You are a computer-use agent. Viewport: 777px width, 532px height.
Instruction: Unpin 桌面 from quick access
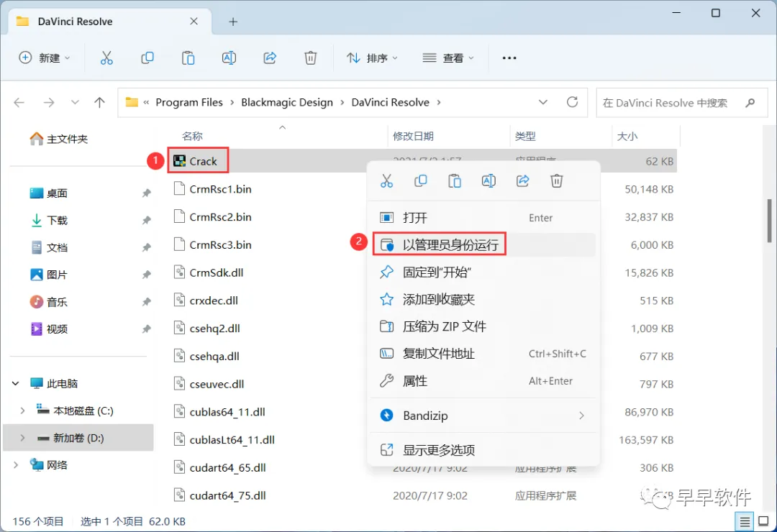[146, 193]
